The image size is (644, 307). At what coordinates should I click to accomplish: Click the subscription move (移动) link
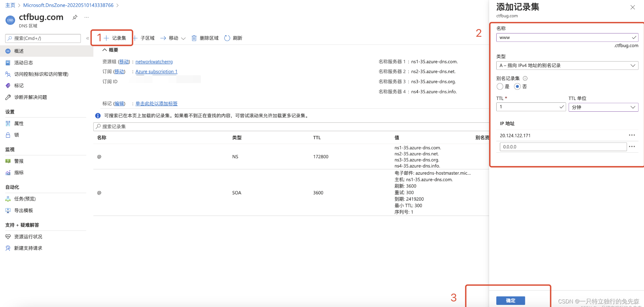(x=119, y=71)
